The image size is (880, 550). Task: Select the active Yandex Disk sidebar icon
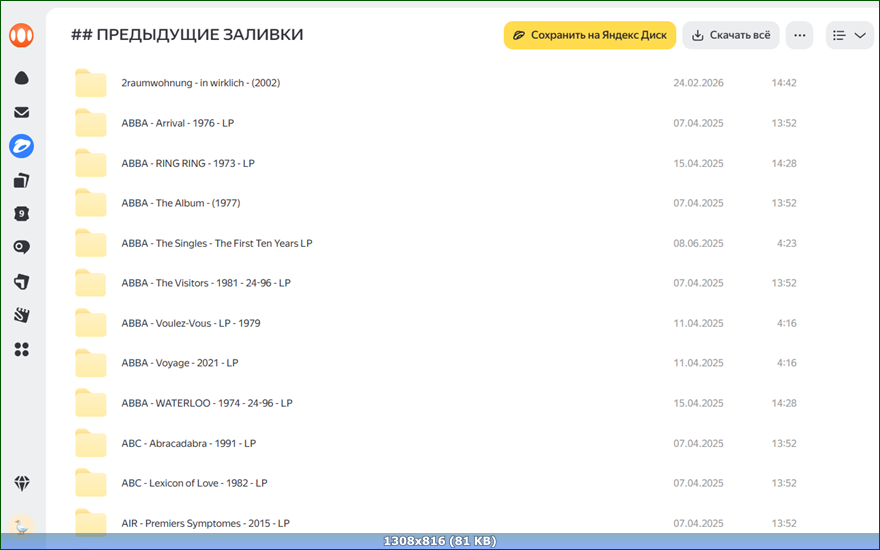[x=21, y=146]
